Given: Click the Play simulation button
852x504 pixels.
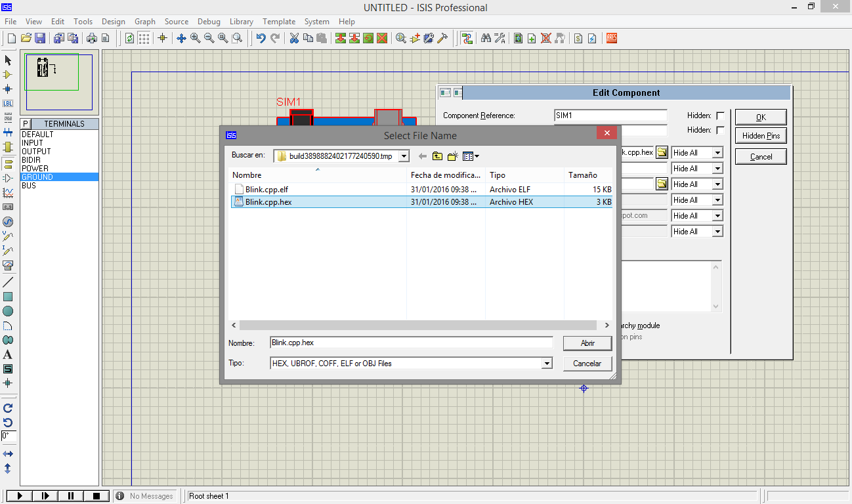Looking at the screenshot, I should coord(19,496).
